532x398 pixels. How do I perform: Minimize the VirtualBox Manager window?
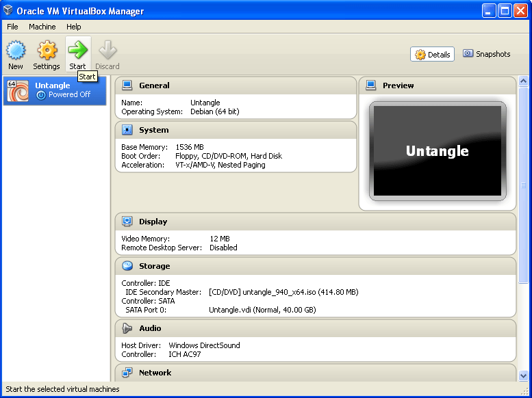click(x=489, y=11)
